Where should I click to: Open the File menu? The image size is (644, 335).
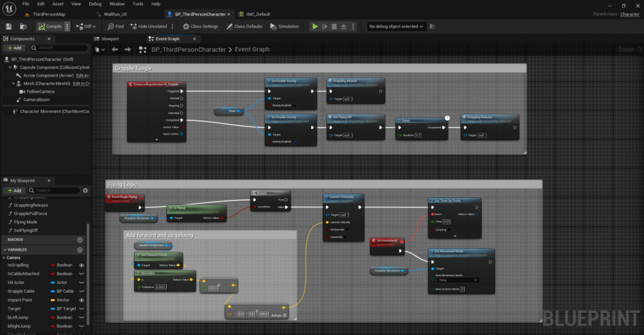pyautogui.click(x=26, y=4)
